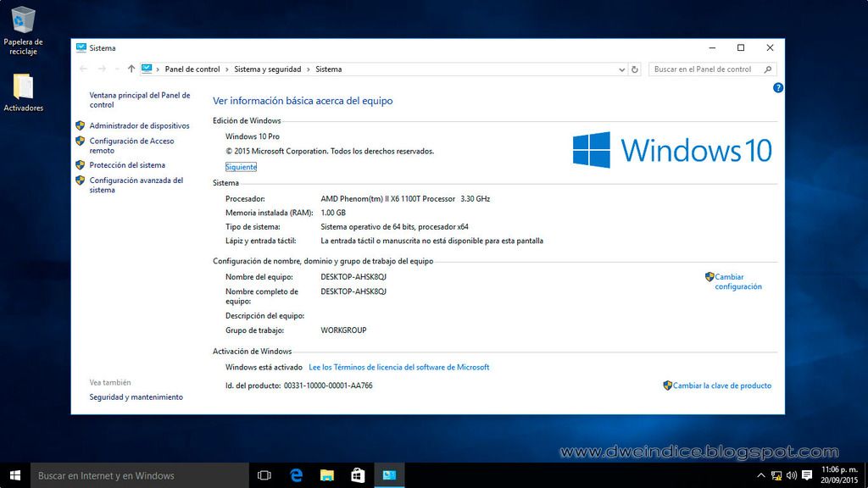Expand the chevron after Panel de control
868x488 pixels.
coord(226,69)
